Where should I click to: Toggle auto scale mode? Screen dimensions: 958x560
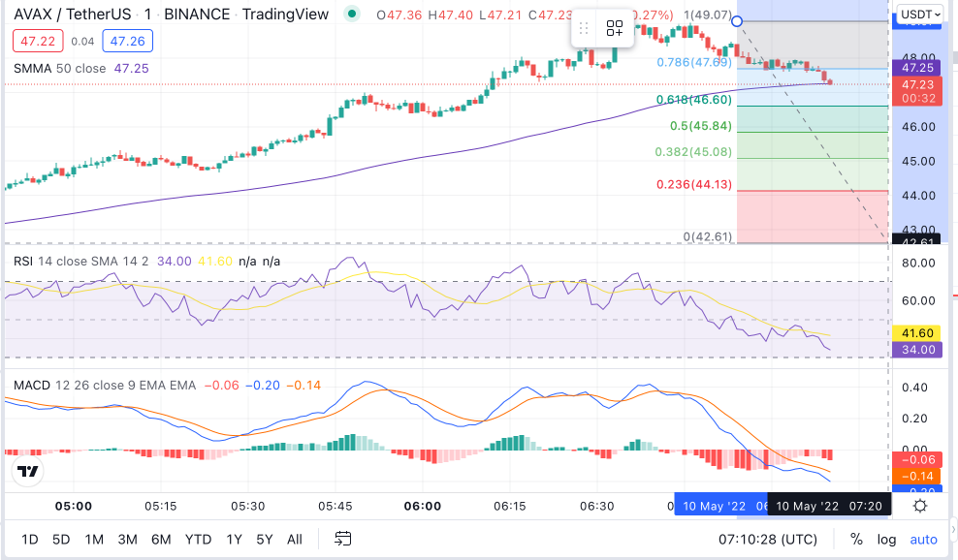[x=923, y=540]
